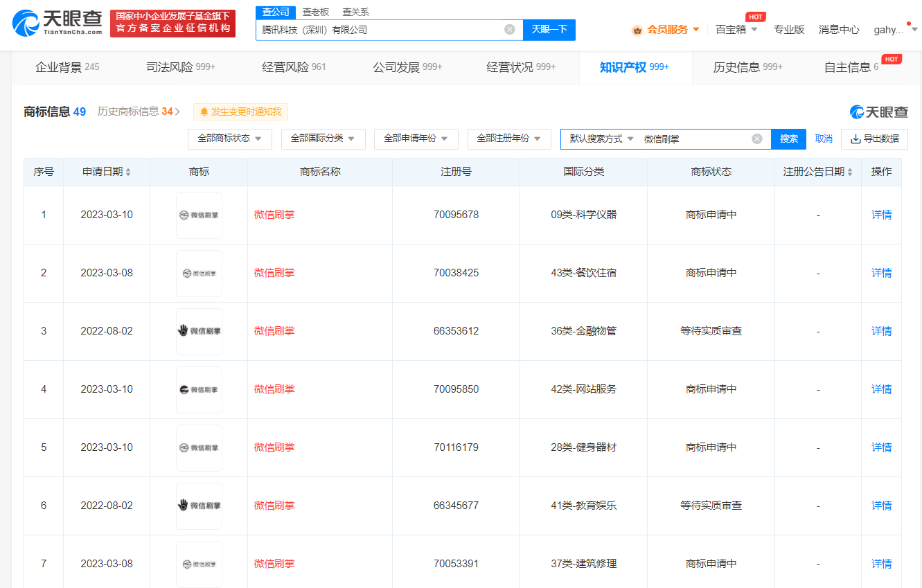Screen dimensions: 922x588
Task: Open the 公司发展 tab
Action: click(x=407, y=67)
